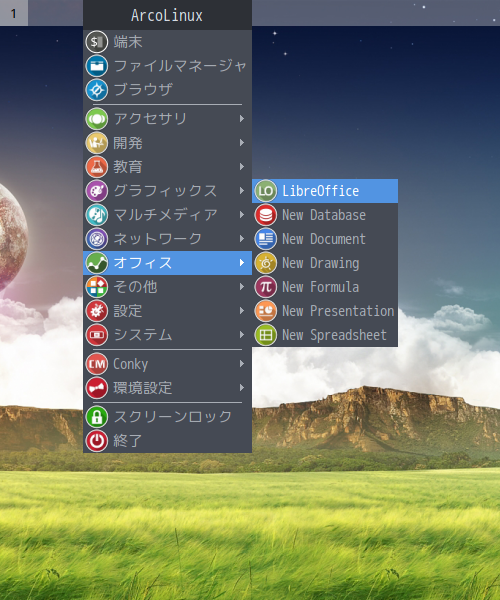Choose 終了 exit entry
The height and width of the screenshot is (600, 500).
(x=167, y=441)
